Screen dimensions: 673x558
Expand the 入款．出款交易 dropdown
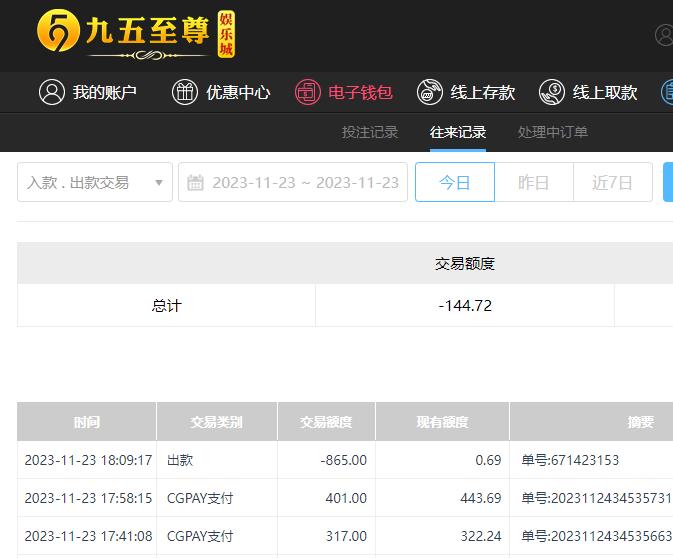[95, 182]
